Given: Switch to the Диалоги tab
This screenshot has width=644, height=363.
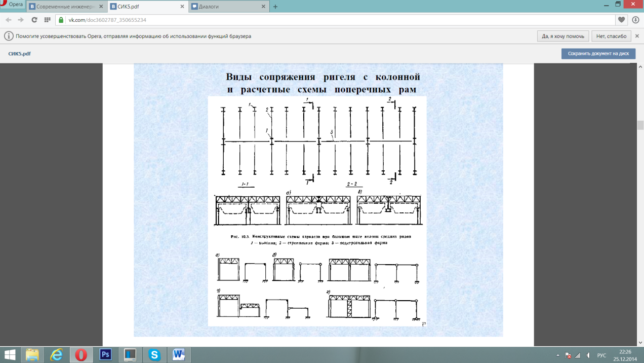Looking at the screenshot, I should tap(228, 7).
